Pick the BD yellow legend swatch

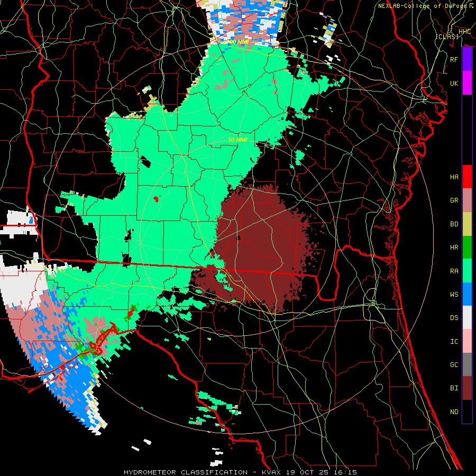pyautogui.click(x=467, y=224)
